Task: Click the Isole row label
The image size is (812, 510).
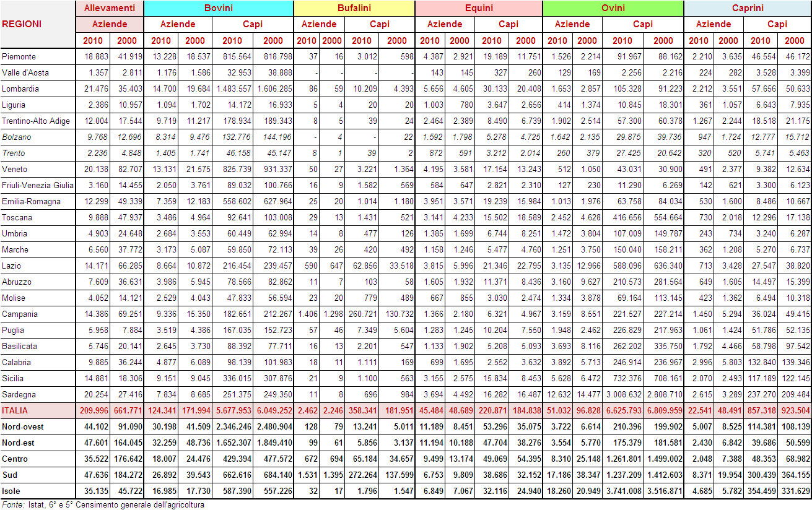Action: click(12, 491)
